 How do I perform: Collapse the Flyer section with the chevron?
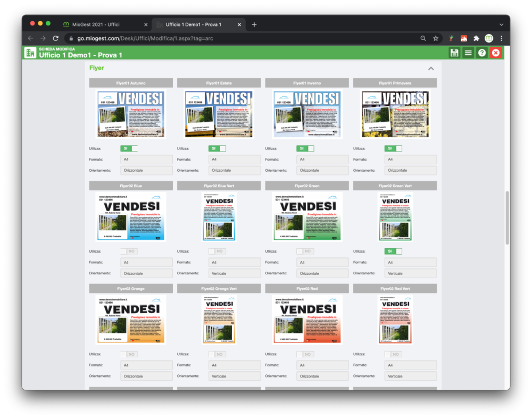click(431, 69)
